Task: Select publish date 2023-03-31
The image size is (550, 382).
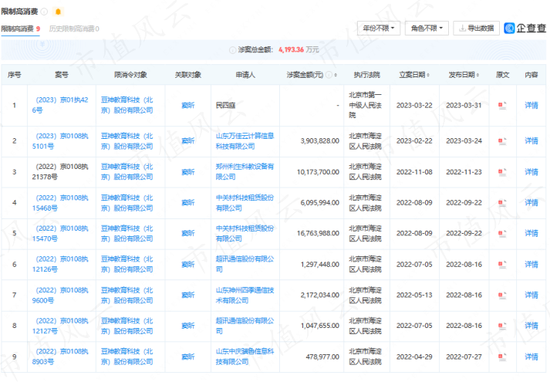Action: 464,105
